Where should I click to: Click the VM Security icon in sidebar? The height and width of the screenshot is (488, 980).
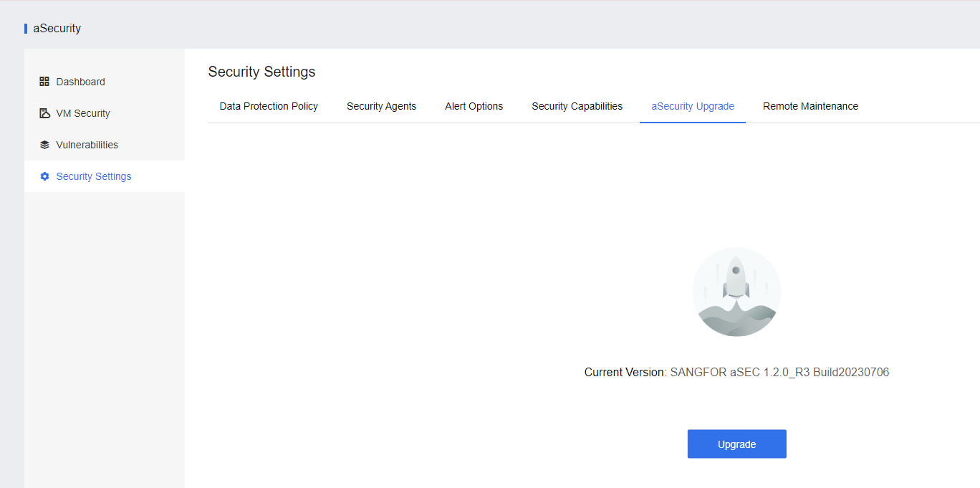[44, 113]
